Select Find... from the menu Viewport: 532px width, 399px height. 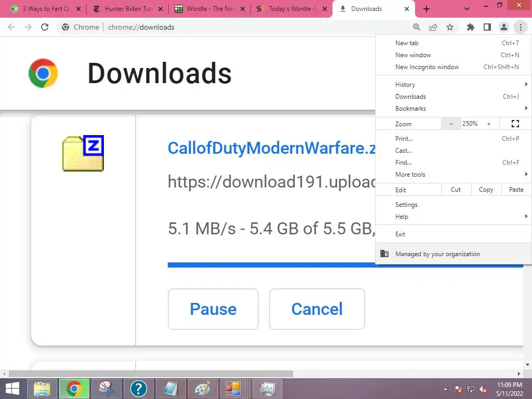[453, 163]
